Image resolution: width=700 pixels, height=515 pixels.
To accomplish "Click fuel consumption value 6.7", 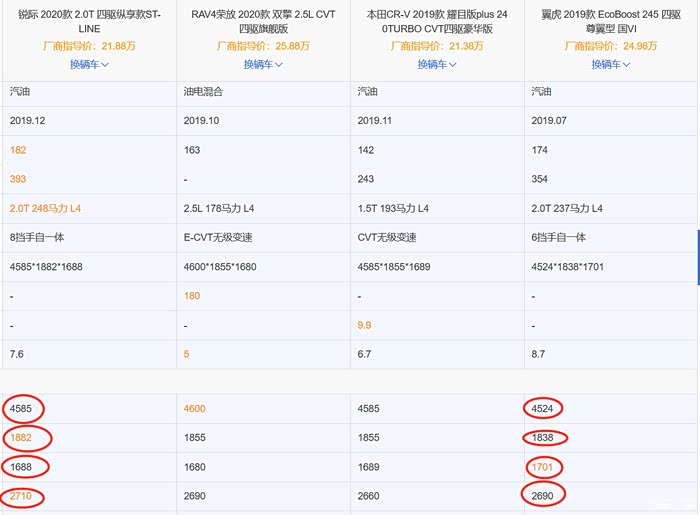I will (x=364, y=354).
